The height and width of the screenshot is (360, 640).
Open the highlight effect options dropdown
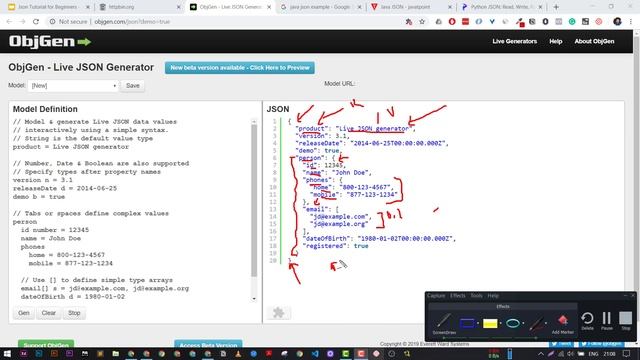point(500,323)
